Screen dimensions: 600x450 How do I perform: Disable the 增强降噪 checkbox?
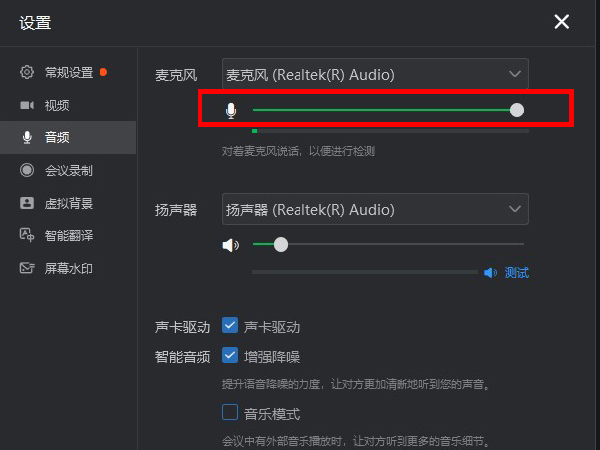[x=230, y=355]
